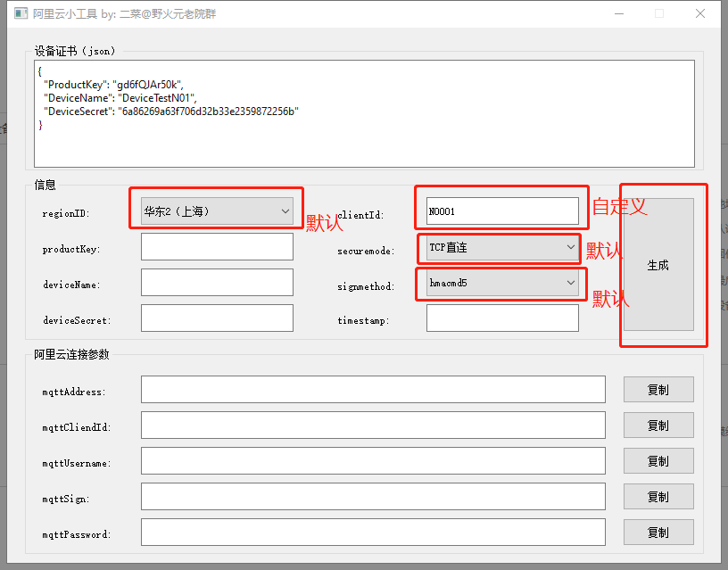Copy the mqttPassword value with 复制
This screenshot has height=570, width=728.
(x=658, y=533)
